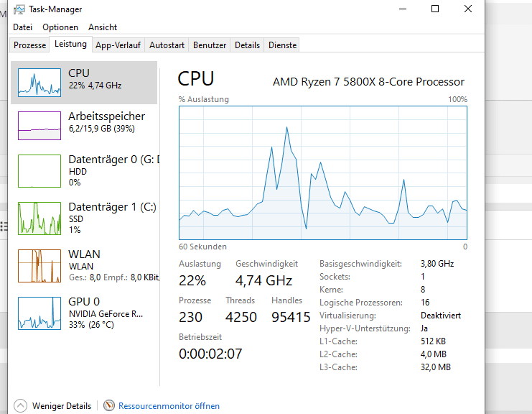This screenshot has height=414, width=532.
Task: Collapse with the Weniger Details chevron
Action: (x=20, y=406)
